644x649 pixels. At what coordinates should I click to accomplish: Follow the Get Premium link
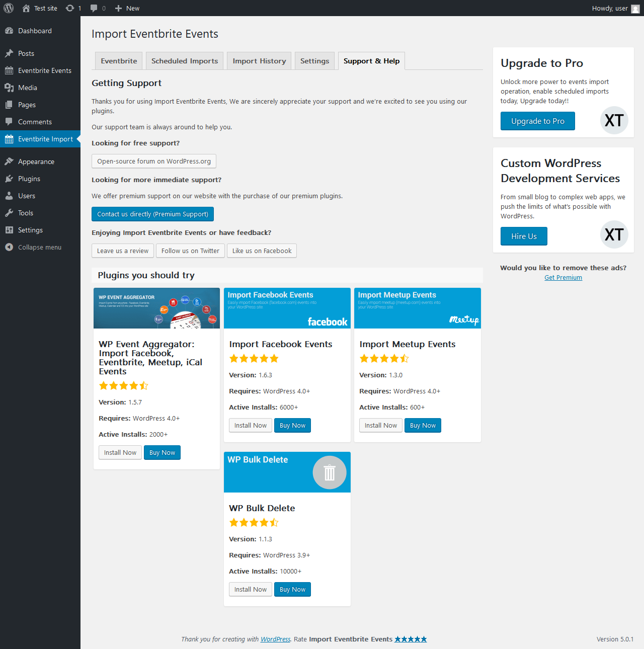coord(563,277)
